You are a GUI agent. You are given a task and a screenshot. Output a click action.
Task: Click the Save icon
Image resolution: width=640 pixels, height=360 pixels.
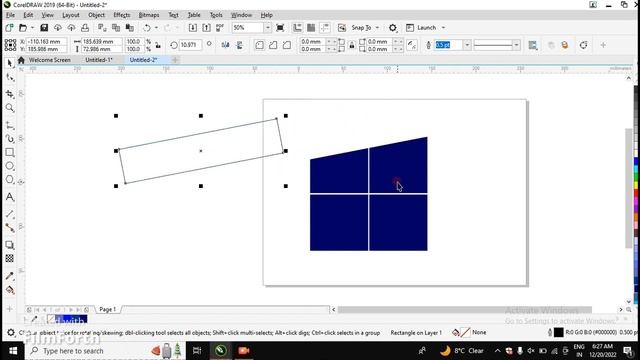[44, 28]
